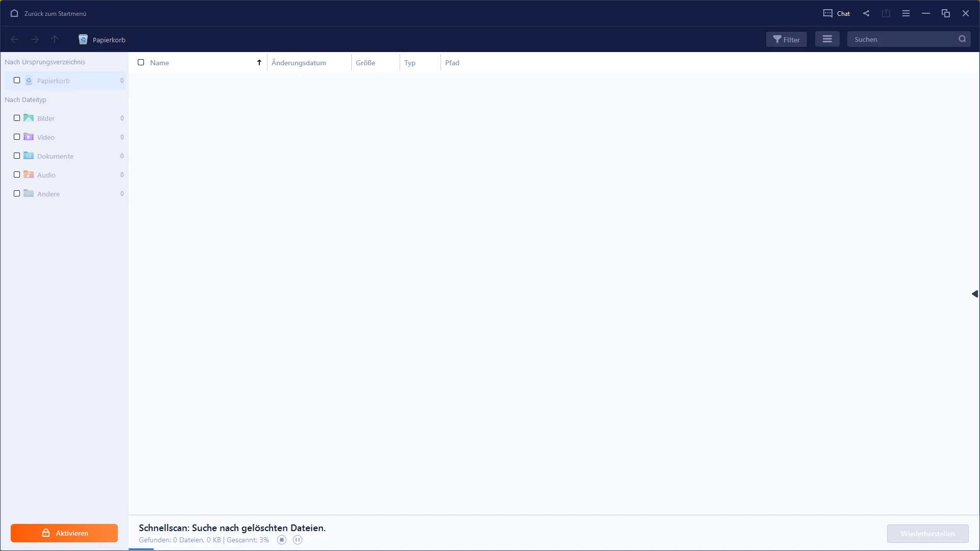This screenshot has width=980, height=551.
Task: Go back to start menu via home icon
Action: pyautogui.click(x=14, y=13)
